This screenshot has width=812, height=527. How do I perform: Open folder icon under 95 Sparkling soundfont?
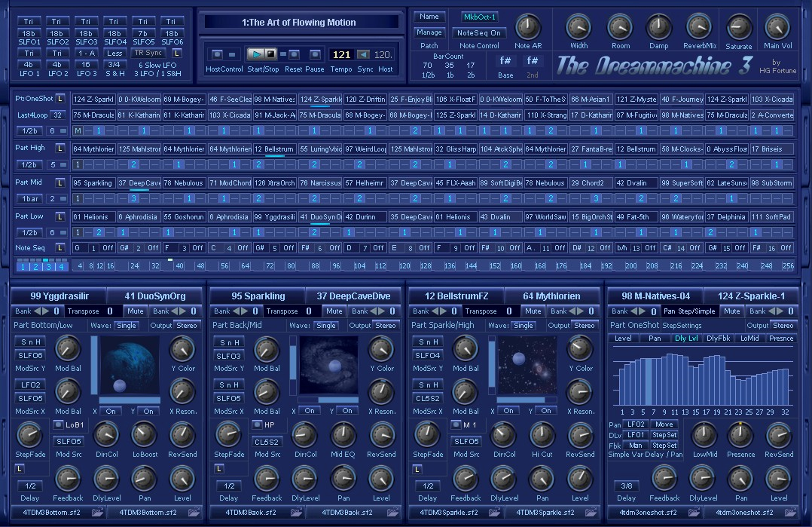pos(296,513)
